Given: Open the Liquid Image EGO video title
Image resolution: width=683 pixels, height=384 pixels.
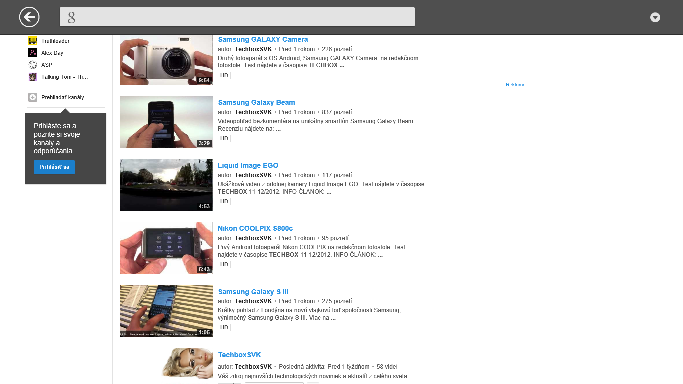Looking at the screenshot, I should pos(248,165).
